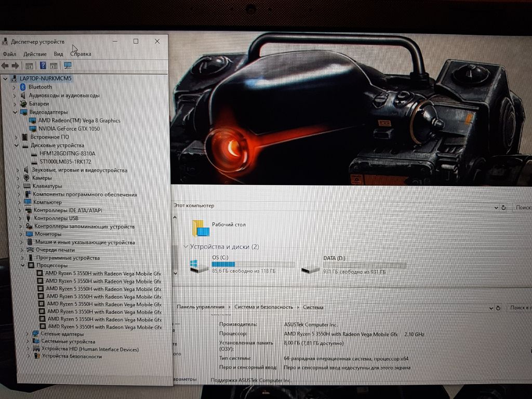Open the Вид menu
The height and width of the screenshot is (399, 532).
point(59,54)
